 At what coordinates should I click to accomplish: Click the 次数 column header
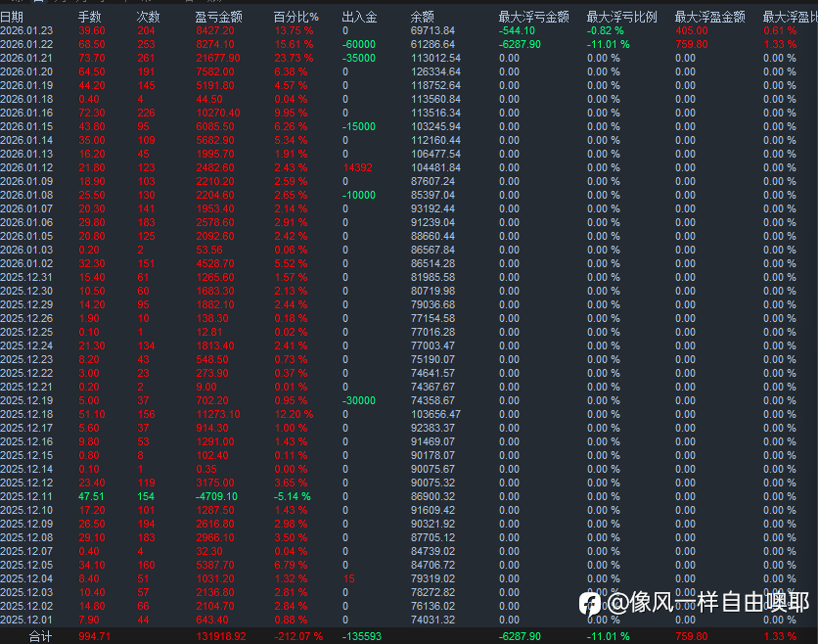click(148, 18)
